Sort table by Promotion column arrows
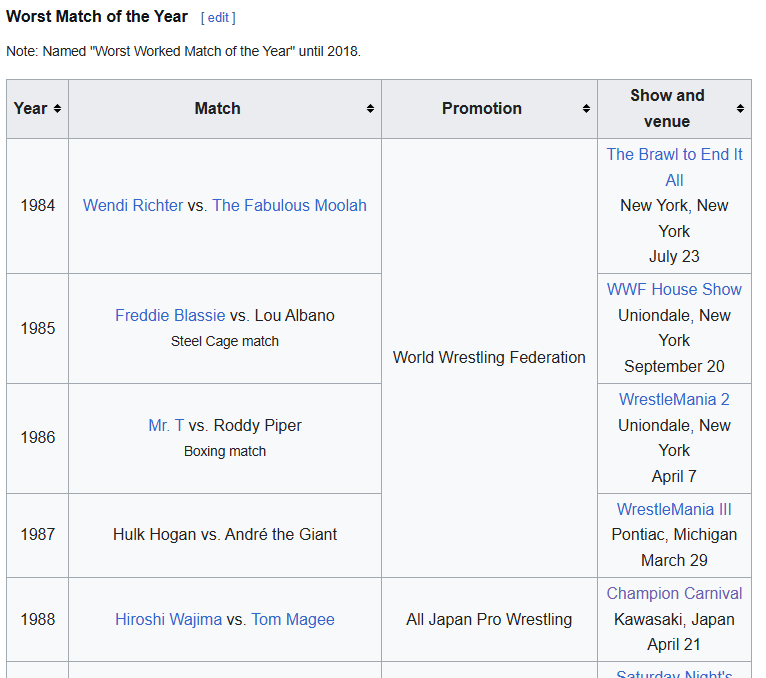 pos(586,108)
